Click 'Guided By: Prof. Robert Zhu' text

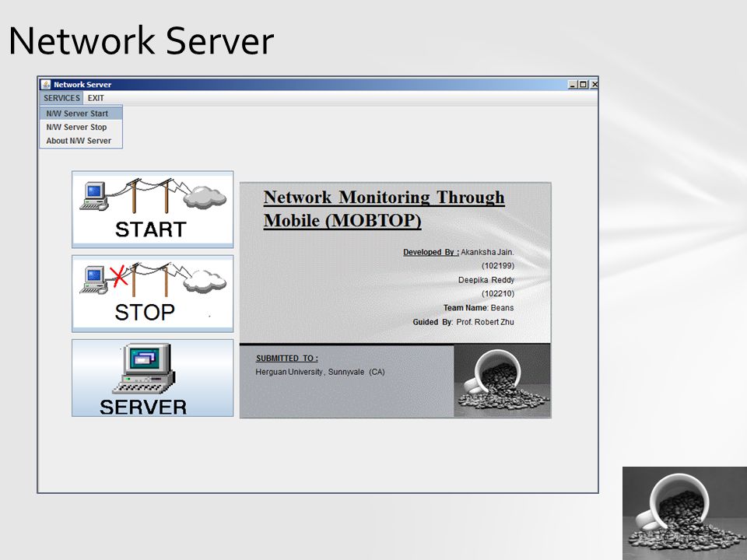tap(463, 322)
